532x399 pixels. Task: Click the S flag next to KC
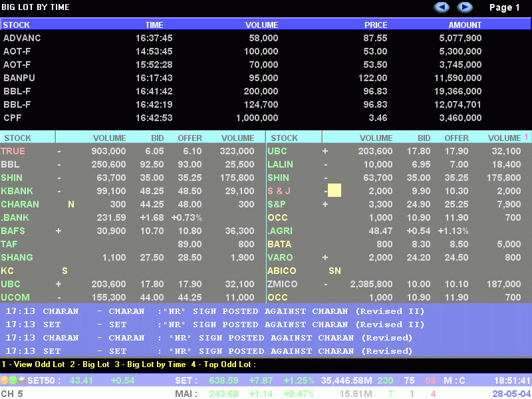click(x=65, y=271)
